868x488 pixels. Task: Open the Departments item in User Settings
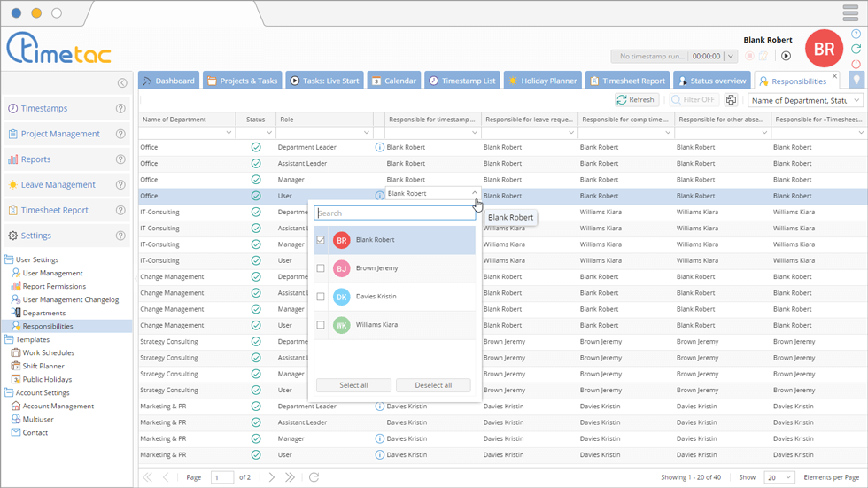(43, 313)
